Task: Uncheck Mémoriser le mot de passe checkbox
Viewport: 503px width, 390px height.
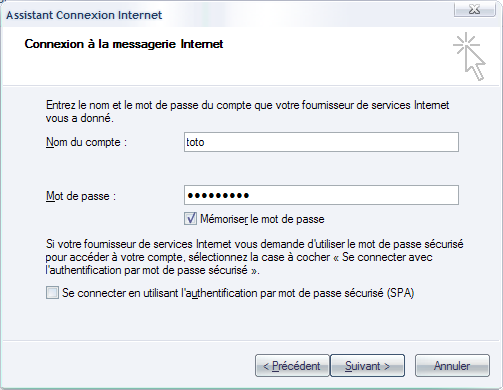Action: 190,219
